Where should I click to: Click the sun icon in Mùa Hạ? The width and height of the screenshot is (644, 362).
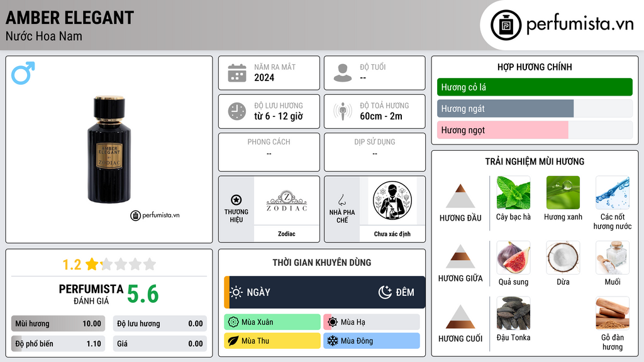click(x=333, y=322)
